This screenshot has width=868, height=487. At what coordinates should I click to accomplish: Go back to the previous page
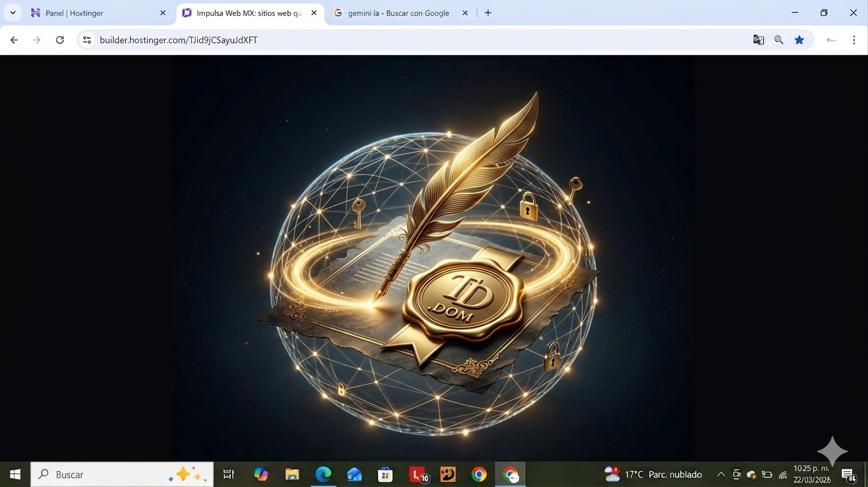[x=14, y=40]
